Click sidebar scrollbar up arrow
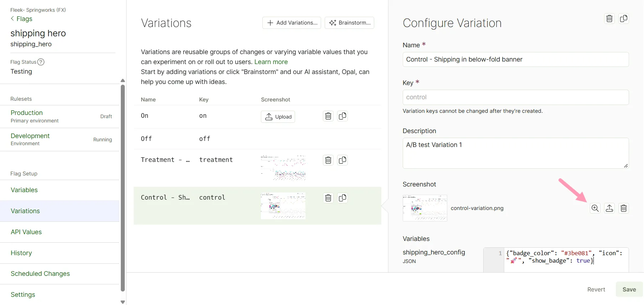Image resolution: width=644 pixels, height=305 pixels. tap(123, 80)
